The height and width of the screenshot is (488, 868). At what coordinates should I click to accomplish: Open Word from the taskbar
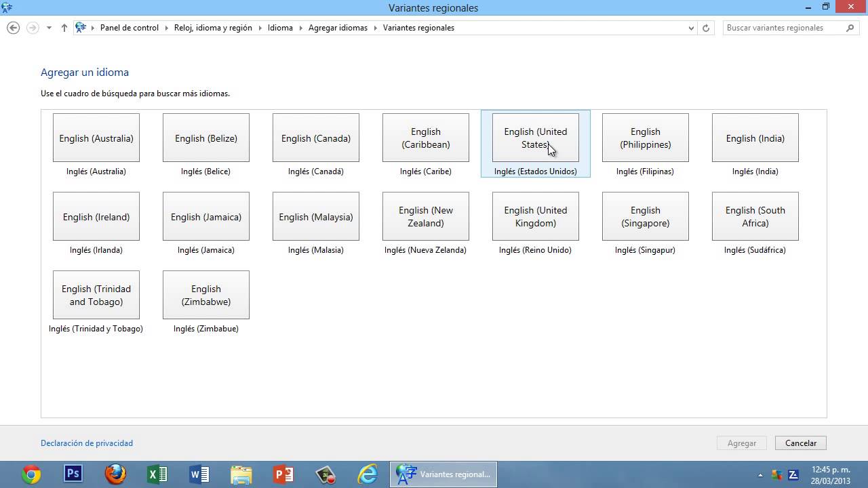coord(199,474)
